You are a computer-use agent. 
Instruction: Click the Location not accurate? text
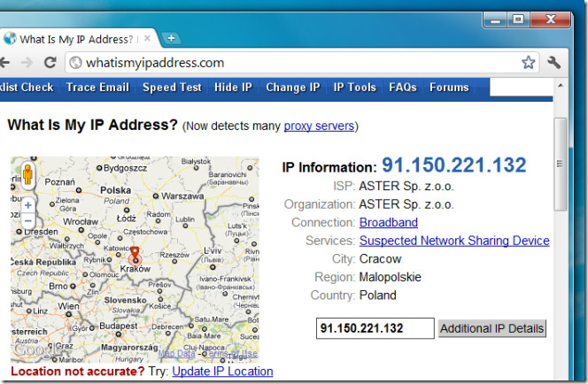(x=78, y=372)
